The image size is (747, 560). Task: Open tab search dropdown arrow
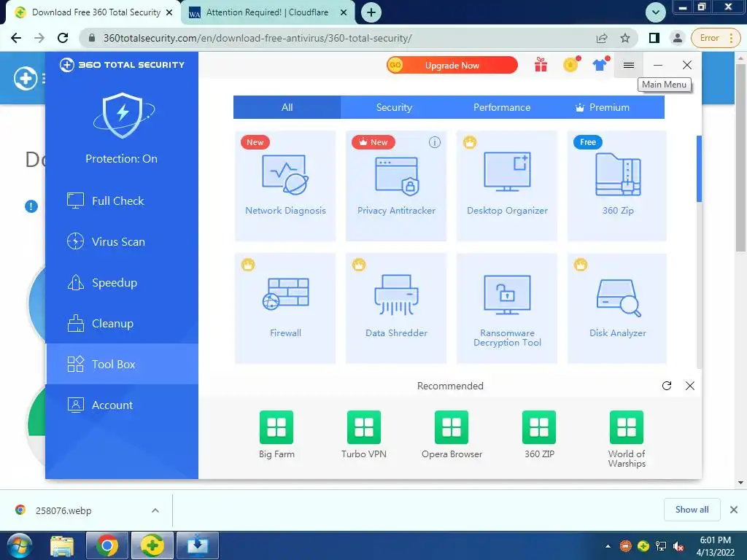656,12
